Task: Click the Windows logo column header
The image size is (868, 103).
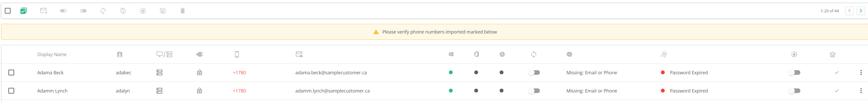Action: coord(451,54)
